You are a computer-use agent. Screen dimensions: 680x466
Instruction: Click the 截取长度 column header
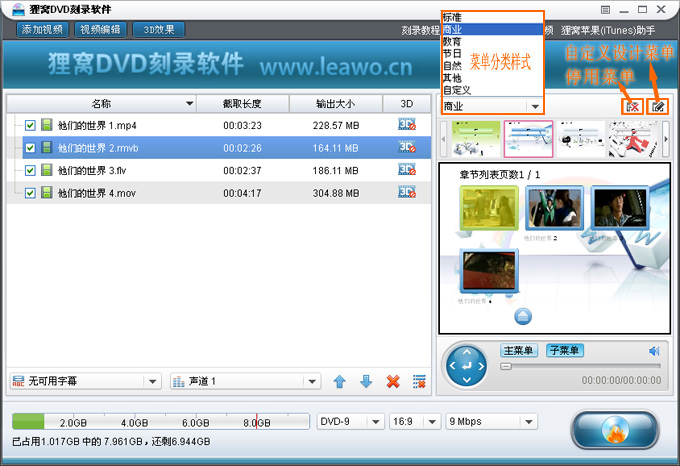[242, 104]
